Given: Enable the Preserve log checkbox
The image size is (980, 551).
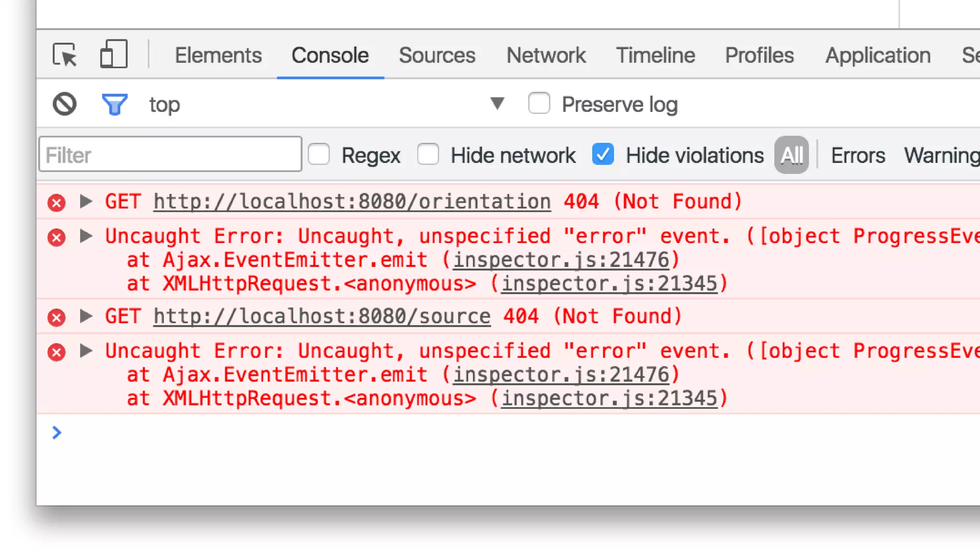Looking at the screenshot, I should tap(539, 103).
